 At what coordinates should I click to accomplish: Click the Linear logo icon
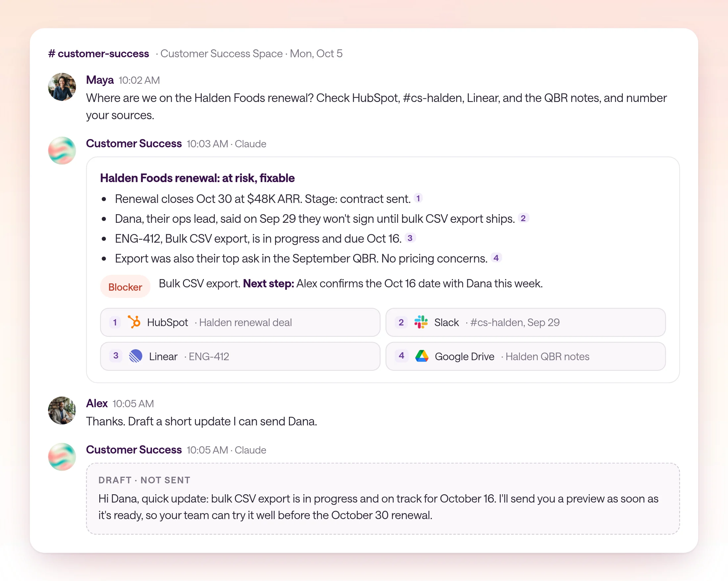pyautogui.click(x=135, y=356)
